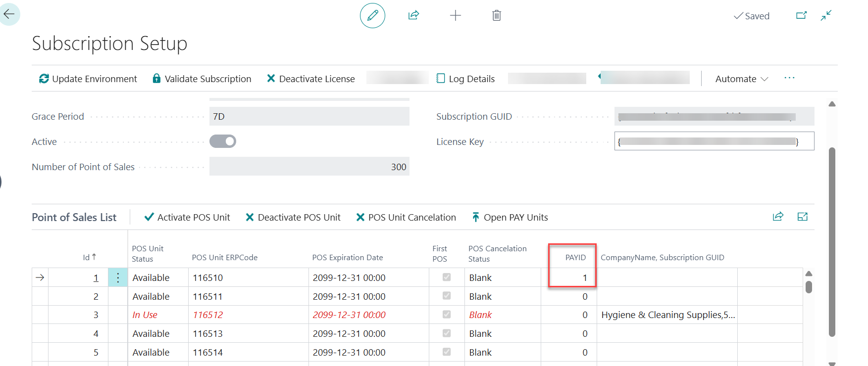Screen dimensions: 868x366
Task: Click Validate Subscription action
Action: [x=202, y=79]
